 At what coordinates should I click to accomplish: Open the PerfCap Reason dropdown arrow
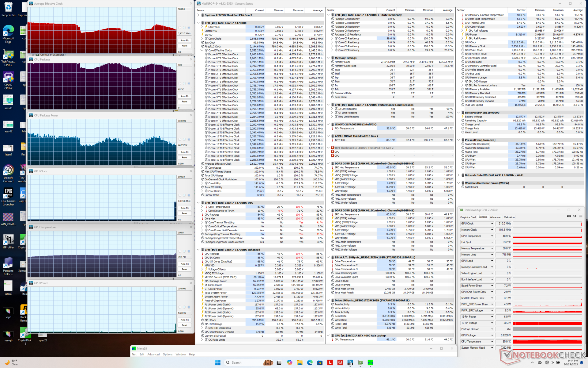[492, 329]
